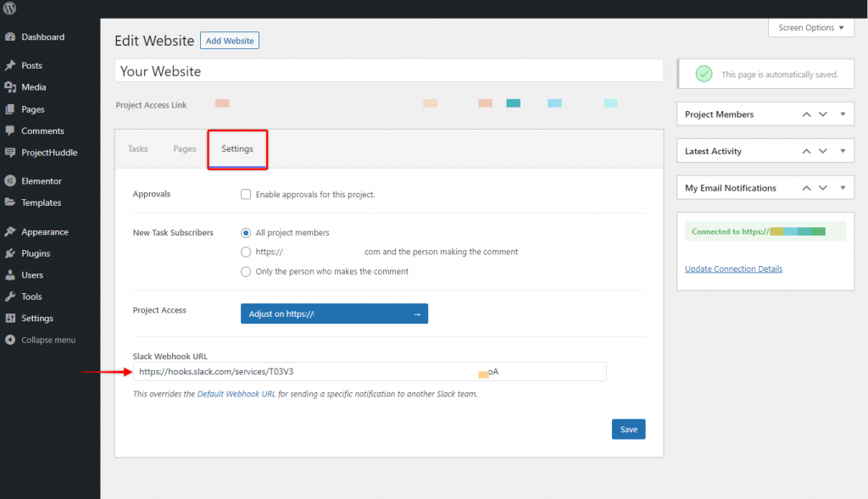This screenshot has width=868, height=499.
Task: Switch to the Tasks tab
Action: click(138, 148)
